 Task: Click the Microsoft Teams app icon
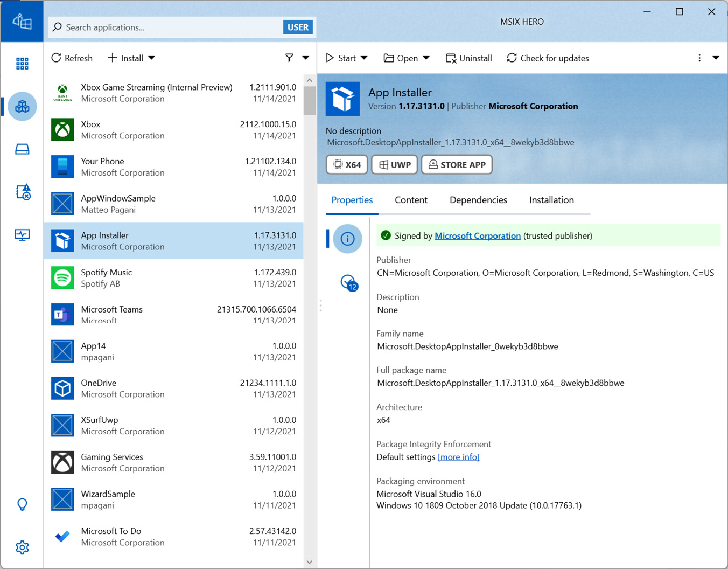[x=62, y=315]
